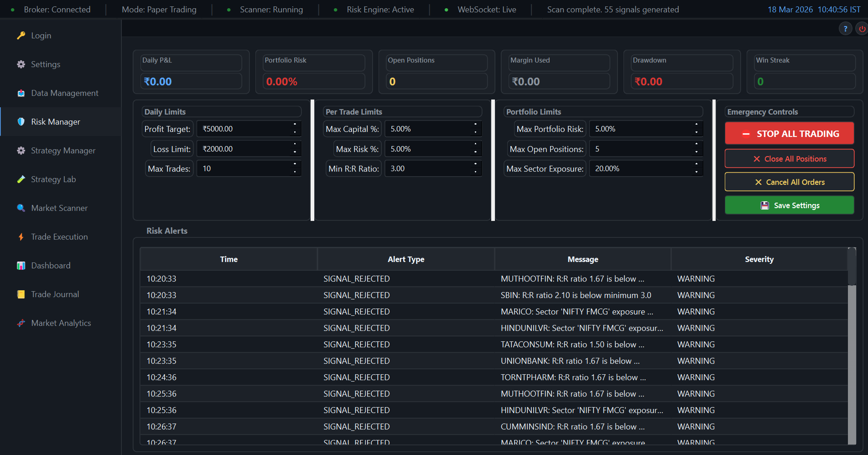Click the Market Scanner magnifier icon
This screenshot has height=455, width=868.
(21, 208)
